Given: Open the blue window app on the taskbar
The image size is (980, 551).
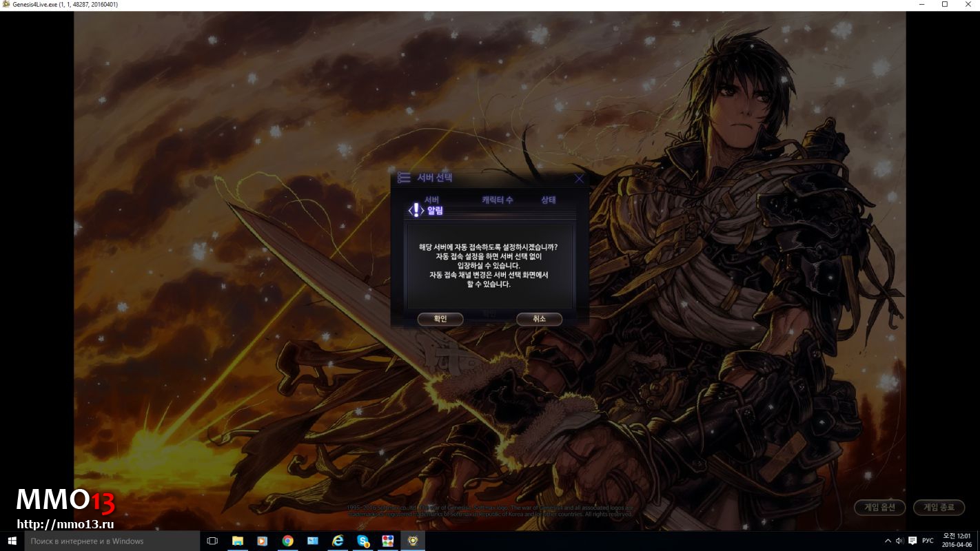Looking at the screenshot, I should click(x=312, y=541).
